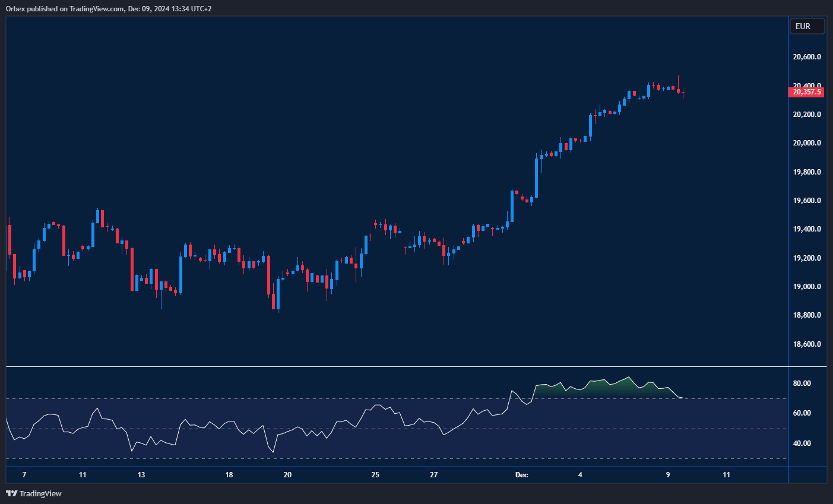Select the 20 date marker on time axis

(287, 475)
